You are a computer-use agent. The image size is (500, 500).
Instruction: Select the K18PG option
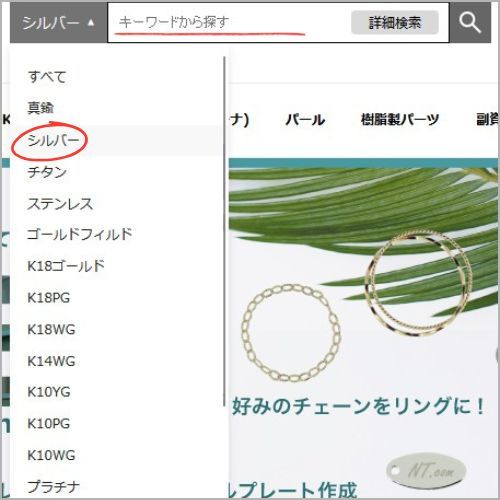115,298
